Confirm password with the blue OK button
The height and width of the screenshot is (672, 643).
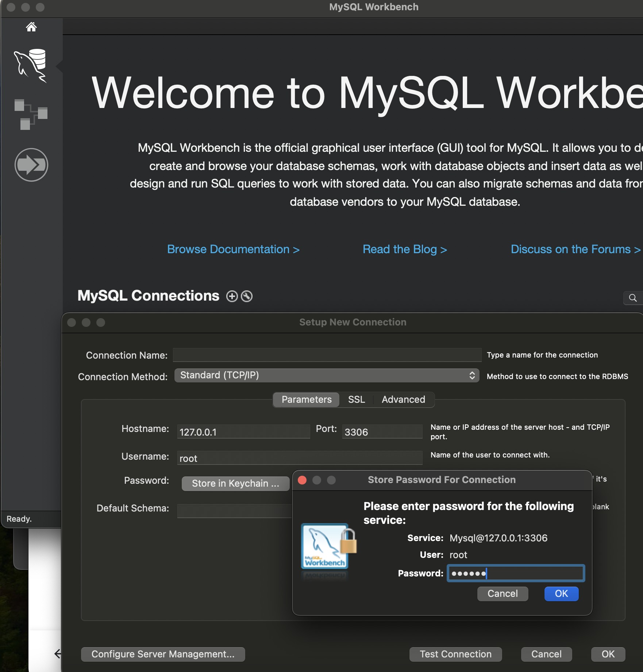point(561,594)
